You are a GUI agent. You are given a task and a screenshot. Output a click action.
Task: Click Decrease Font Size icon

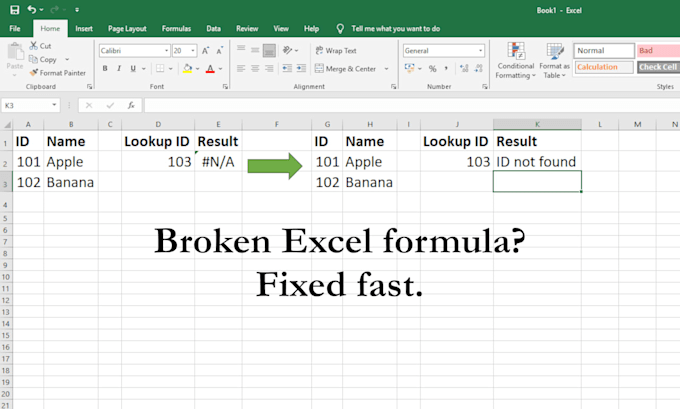click(x=220, y=51)
